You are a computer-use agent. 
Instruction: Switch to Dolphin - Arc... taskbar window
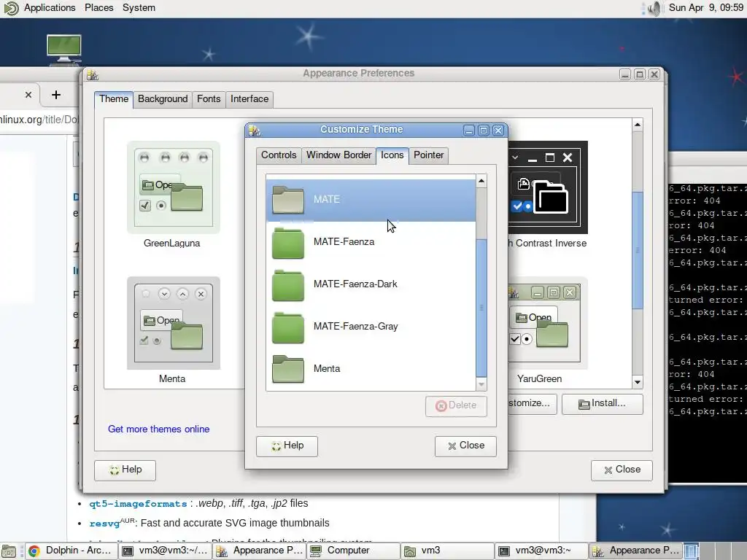(70, 551)
